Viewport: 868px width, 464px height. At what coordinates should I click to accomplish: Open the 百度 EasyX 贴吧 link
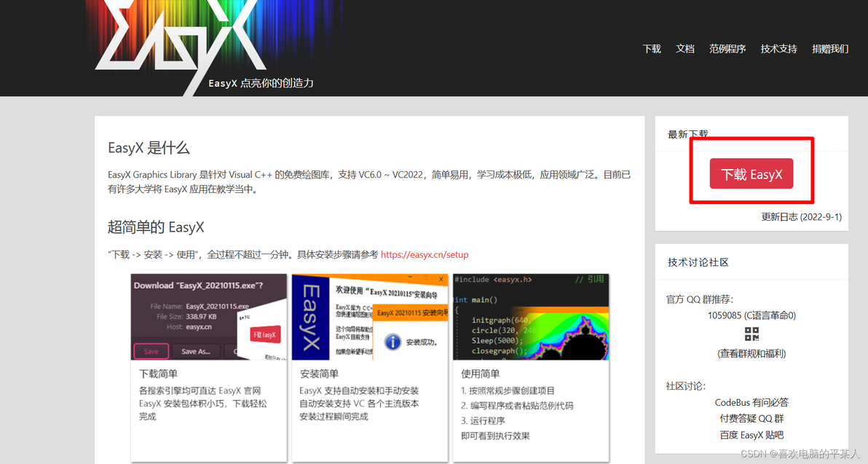751,435
